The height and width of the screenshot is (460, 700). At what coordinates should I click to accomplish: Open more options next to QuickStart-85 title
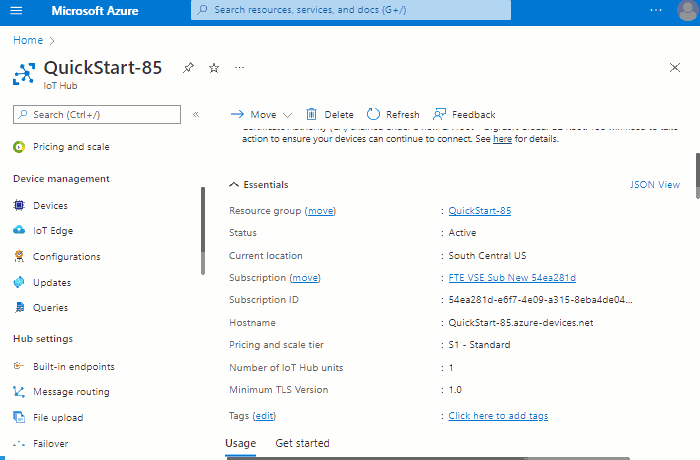click(239, 68)
